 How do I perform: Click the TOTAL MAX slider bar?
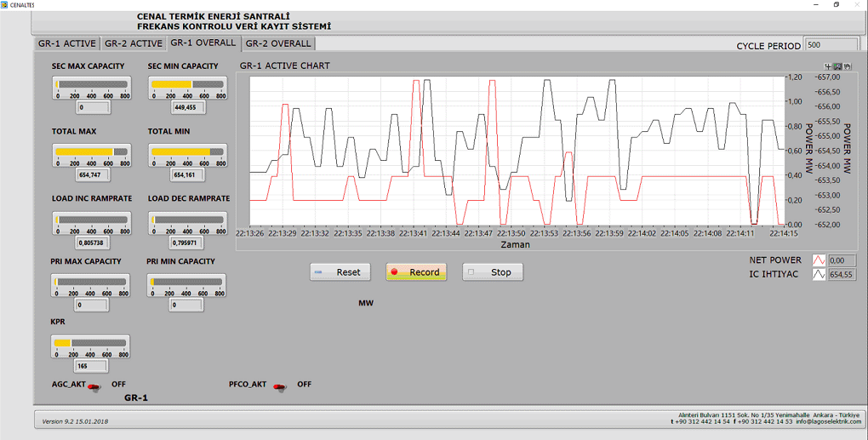tap(92, 151)
